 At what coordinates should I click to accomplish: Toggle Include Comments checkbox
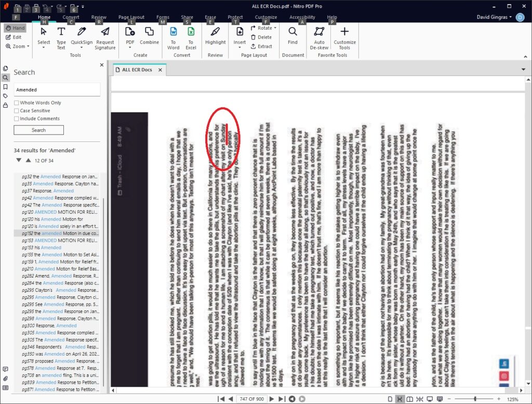click(17, 119)
